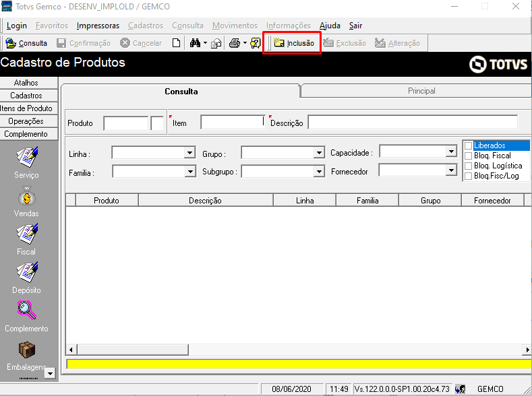Viewport: 532px width, 396px height.
Task: Click the date 08/06/2020 in status bar
Action: (291, 389)
